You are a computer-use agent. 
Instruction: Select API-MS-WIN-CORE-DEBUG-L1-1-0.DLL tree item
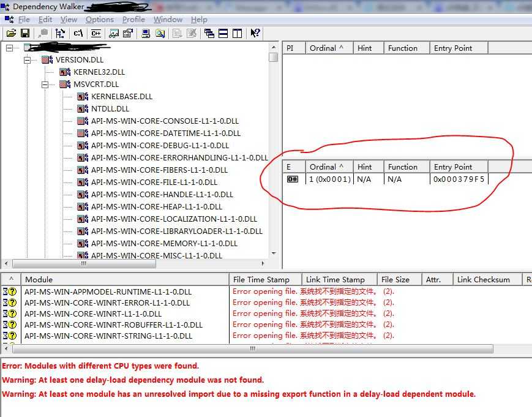point(160,146)
